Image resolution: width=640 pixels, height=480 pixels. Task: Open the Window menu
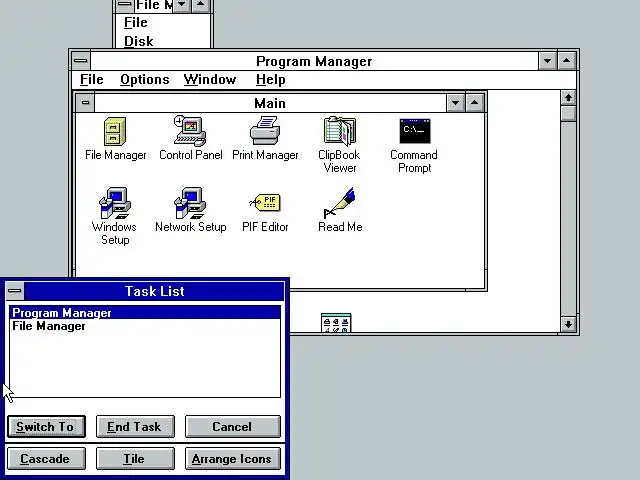(210, 80)
